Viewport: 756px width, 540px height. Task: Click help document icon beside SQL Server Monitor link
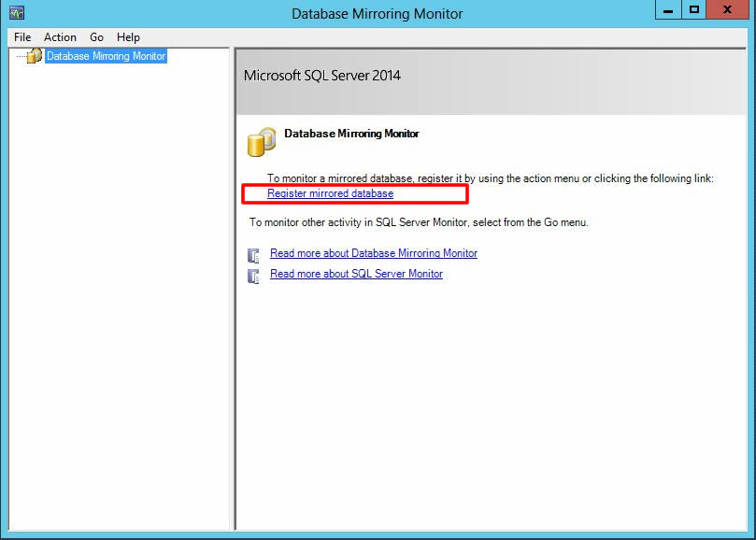click(x=253, y=276)
